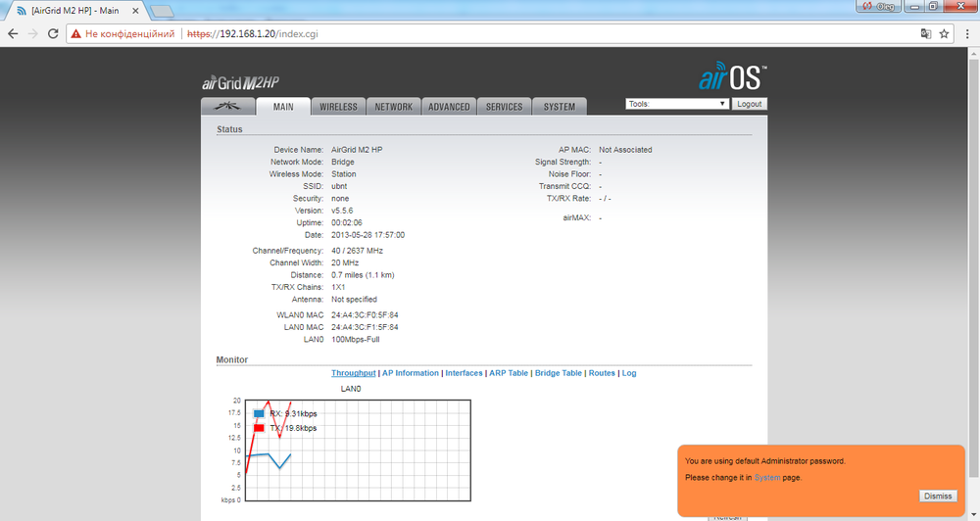This screenshot has height=521, width=980.
Task: Click the Logout button
Action: pos(750,104)
